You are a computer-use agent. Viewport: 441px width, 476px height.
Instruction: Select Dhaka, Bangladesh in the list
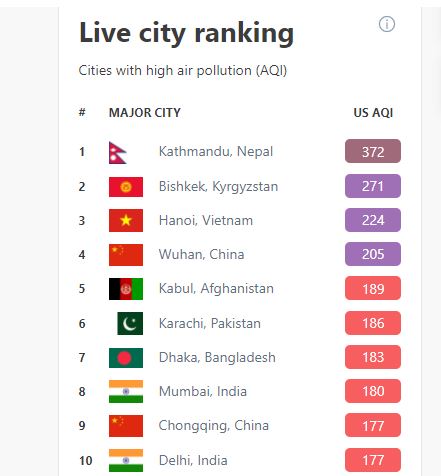tap(217, 358)
